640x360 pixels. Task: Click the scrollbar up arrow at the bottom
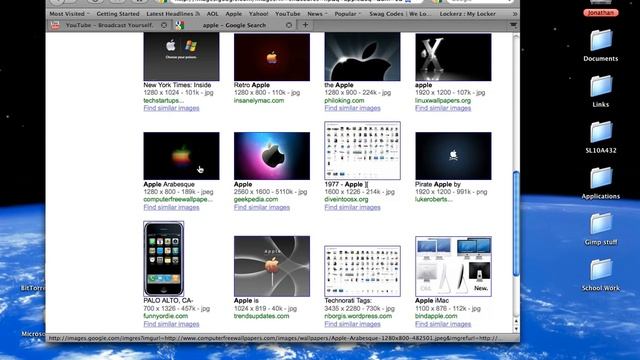click(x=516, y=322)
